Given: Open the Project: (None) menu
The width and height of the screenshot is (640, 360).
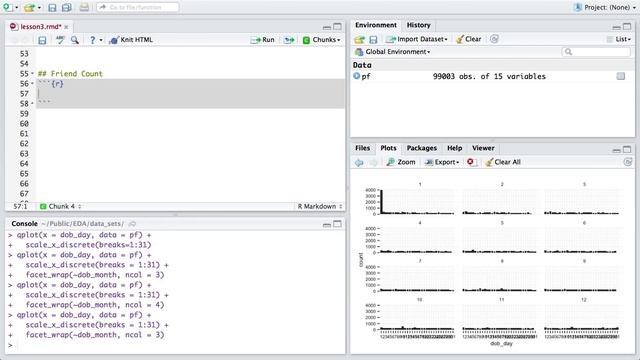Looking at the screenshot, I should 605,7.
